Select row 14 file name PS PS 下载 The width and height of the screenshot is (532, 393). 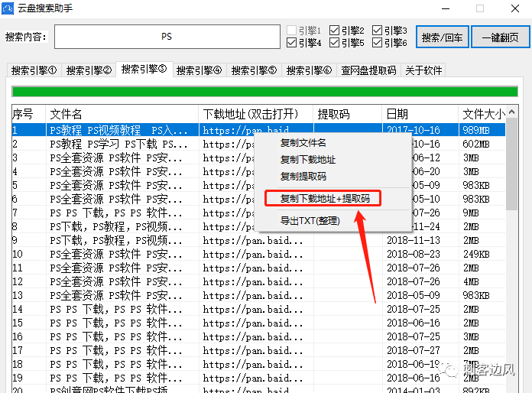coord(115,309)
